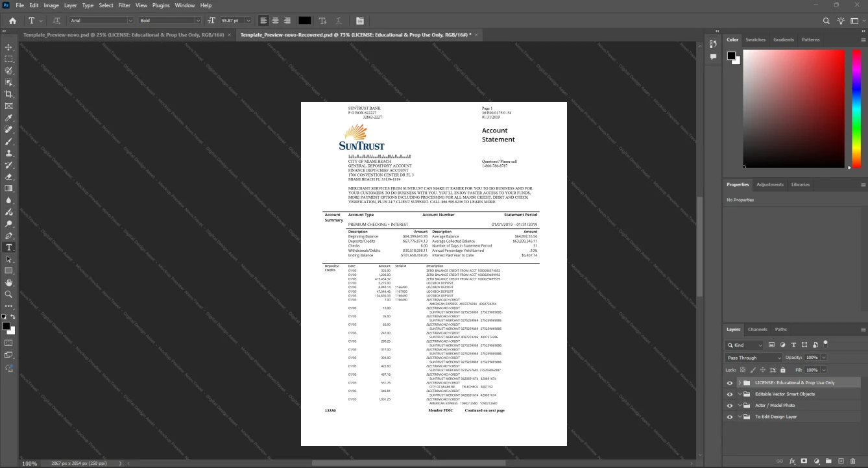The image size is (868, 468).
Task: Switch to the Channels tab
Action: click(x=757, y=329)
